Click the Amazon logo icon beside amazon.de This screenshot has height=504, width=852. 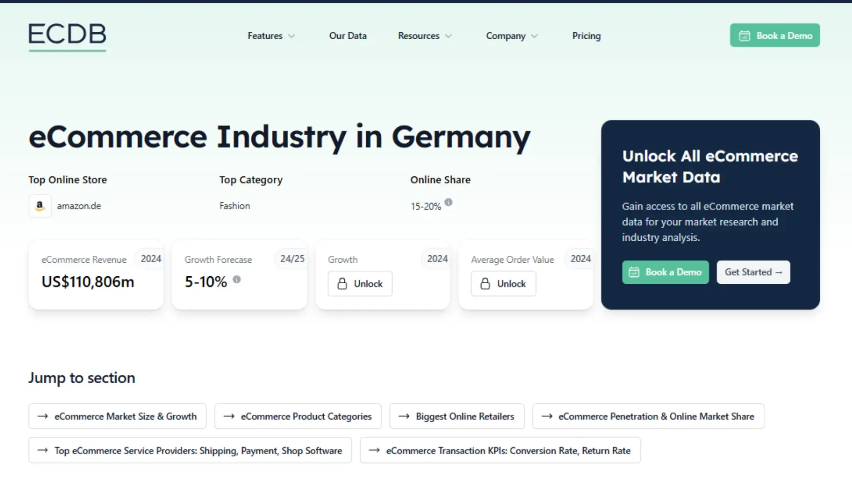(x=40, y=206)
